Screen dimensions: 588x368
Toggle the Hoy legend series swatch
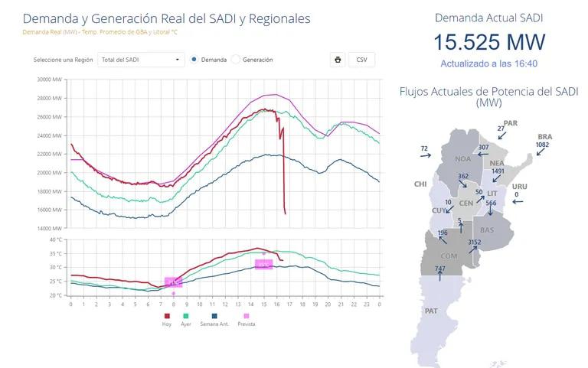167,315
